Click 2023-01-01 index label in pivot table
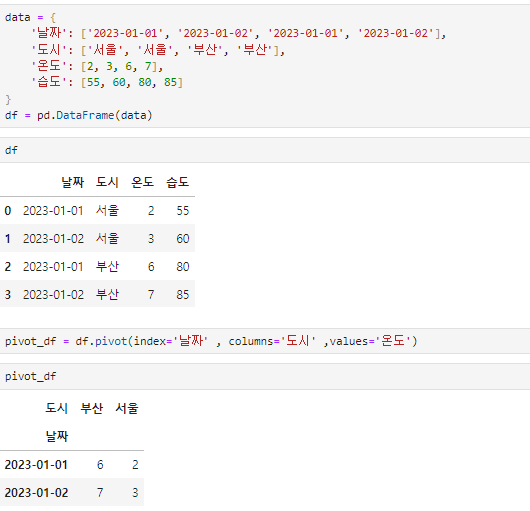 pos(36,465)
